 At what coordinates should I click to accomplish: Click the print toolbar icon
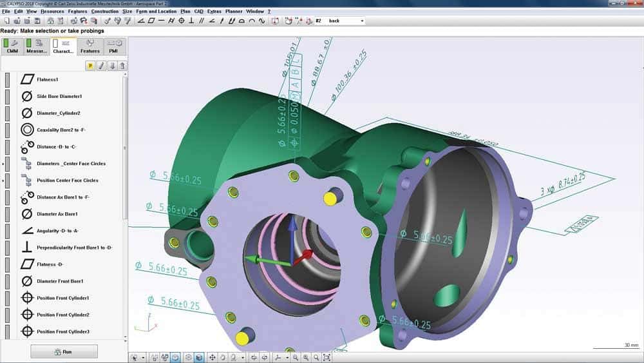coord(50,21)
